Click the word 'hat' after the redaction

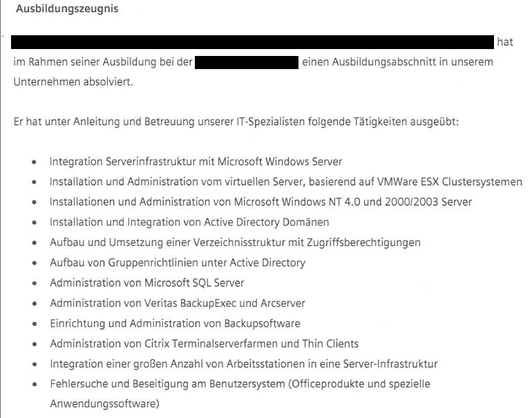[x=505, y=42]
